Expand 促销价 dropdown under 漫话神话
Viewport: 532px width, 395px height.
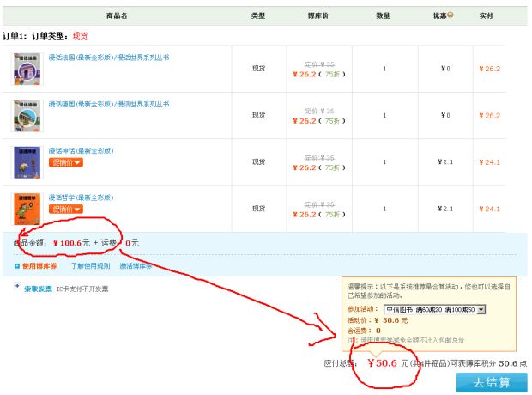(x=66, y=162)
